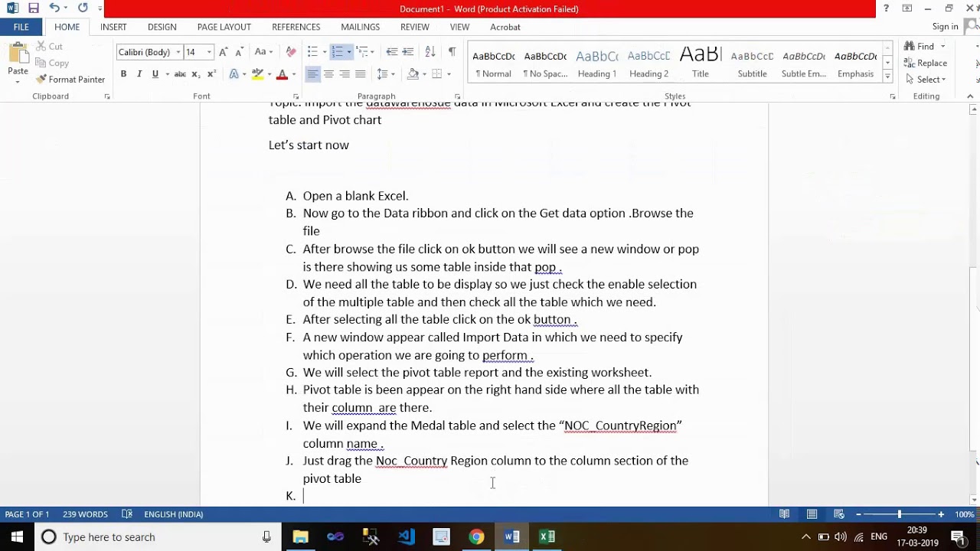Image resolution: width=980 pixels, height=551 pixels.
Task: Click the Format Painter brush
Action: (x=70, y=80)
